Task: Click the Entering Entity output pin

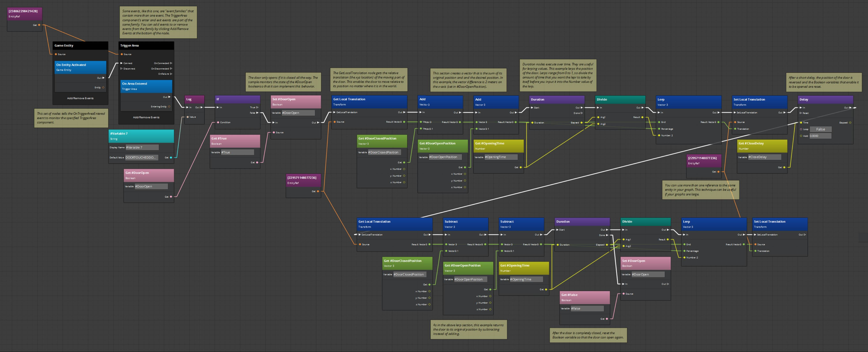Action: [169, 107]
